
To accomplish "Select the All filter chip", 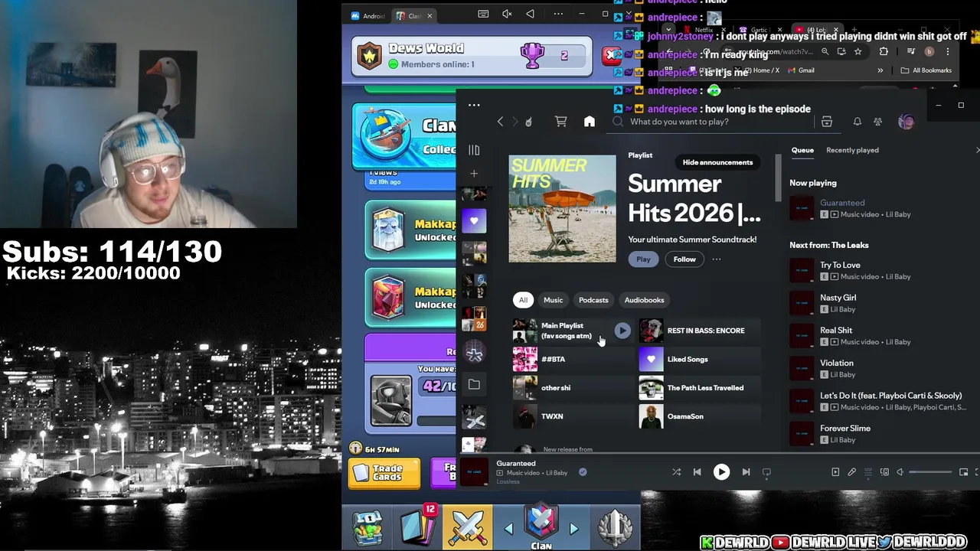I will point(523,300).
